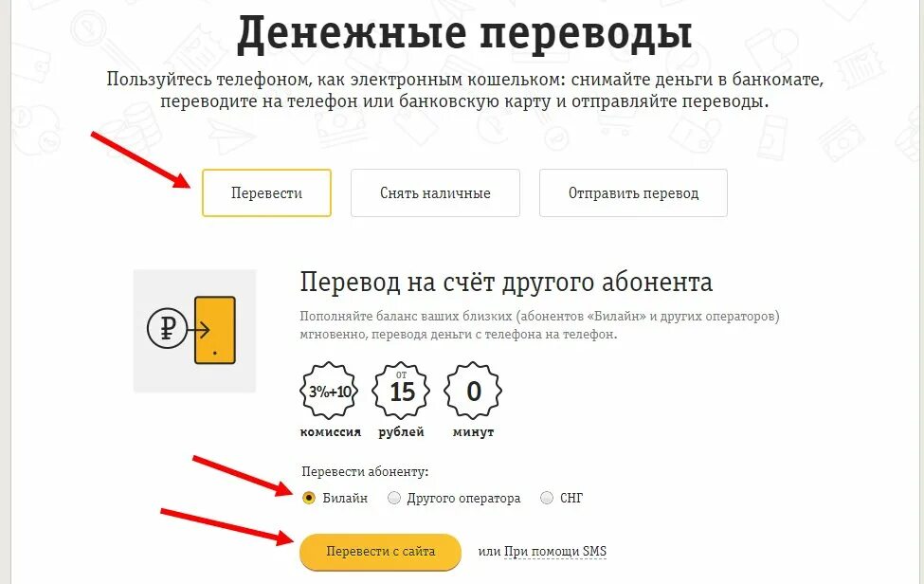Click the ruble-to-phone transfer illustration icon

coord(194,331)
